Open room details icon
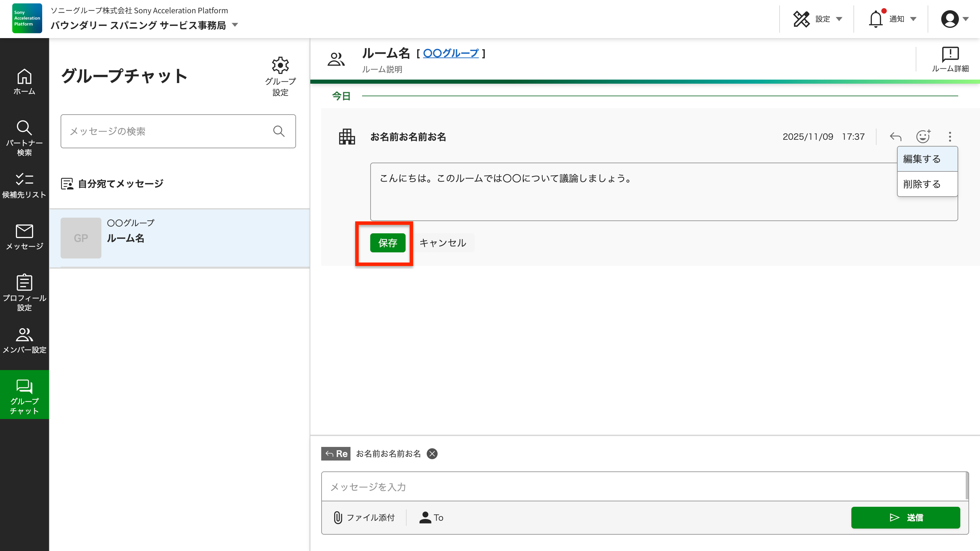 [x=950, y=55]
